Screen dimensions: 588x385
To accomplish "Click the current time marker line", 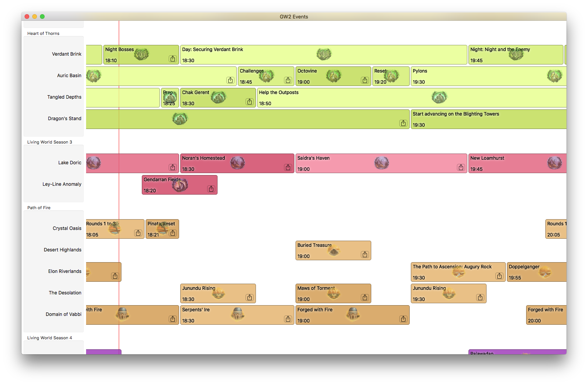I will [x=119, y=142].
